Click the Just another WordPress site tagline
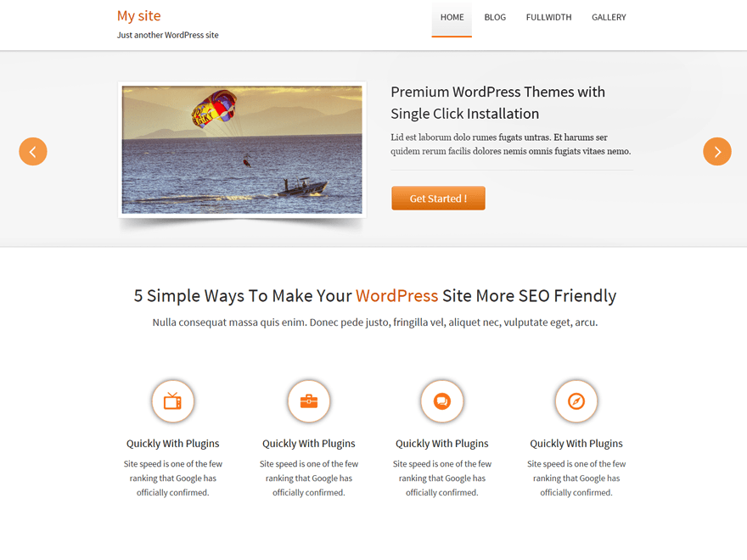747x560 pixels. click(168, 36)
